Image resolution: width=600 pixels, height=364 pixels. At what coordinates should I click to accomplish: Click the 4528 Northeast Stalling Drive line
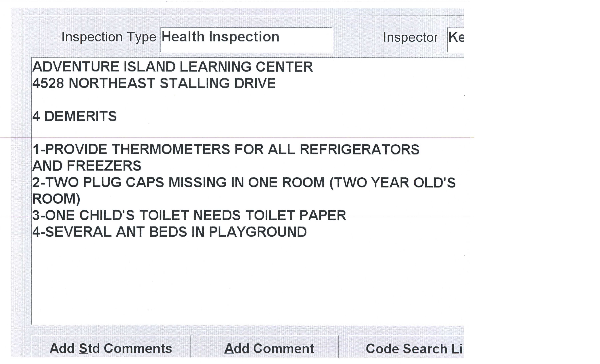point(154,83)
